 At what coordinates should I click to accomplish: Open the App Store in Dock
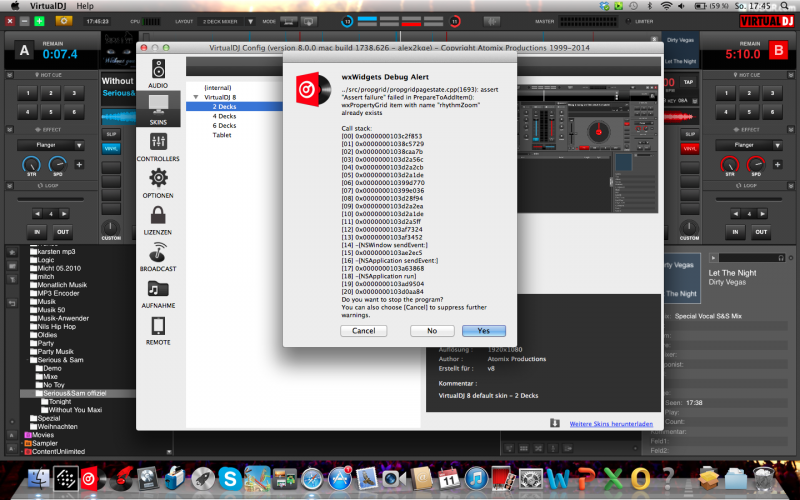(339, 480)
